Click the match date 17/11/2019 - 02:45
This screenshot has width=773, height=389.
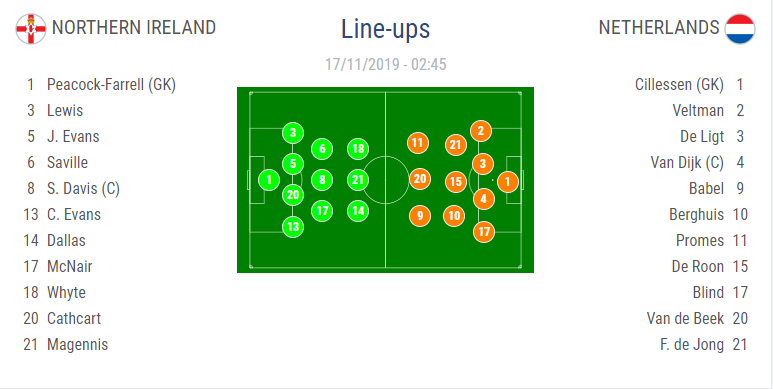click(x=386, y=65)
